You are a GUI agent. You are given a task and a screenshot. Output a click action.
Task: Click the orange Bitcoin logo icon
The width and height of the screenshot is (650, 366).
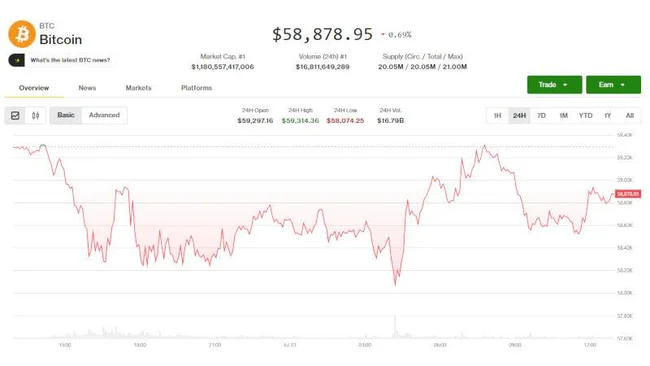coord(22,34)
